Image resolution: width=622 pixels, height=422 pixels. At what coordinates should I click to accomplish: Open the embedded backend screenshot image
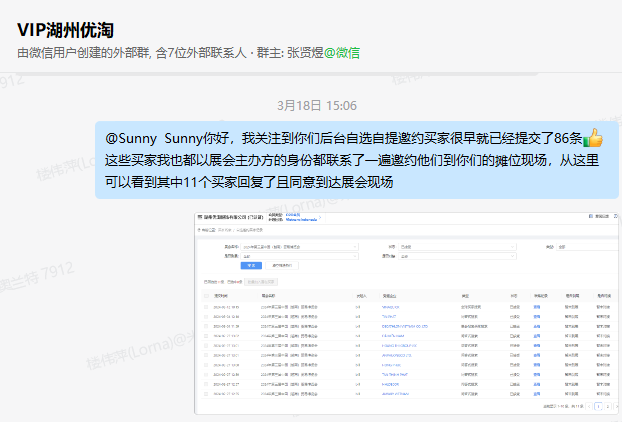tap(407, 312)
